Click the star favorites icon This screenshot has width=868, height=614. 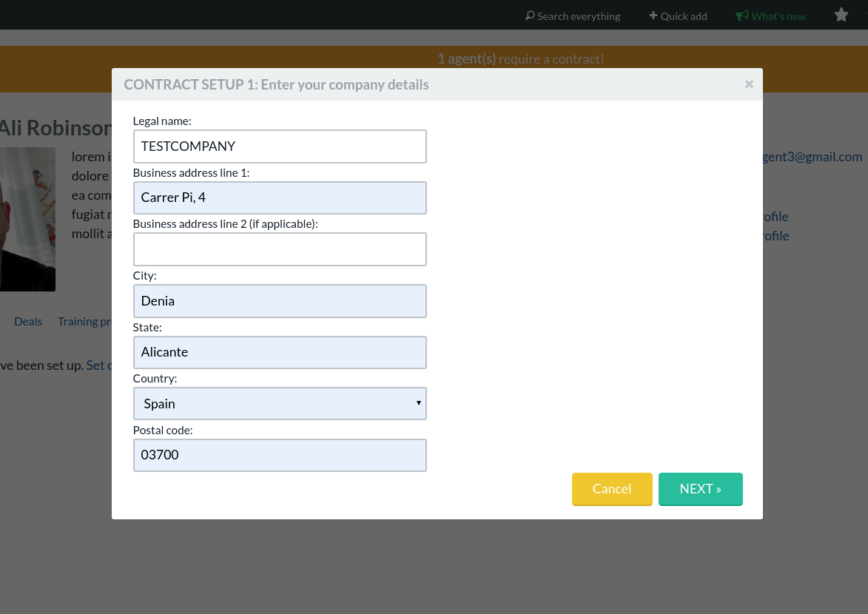click(x=841, y=14)
